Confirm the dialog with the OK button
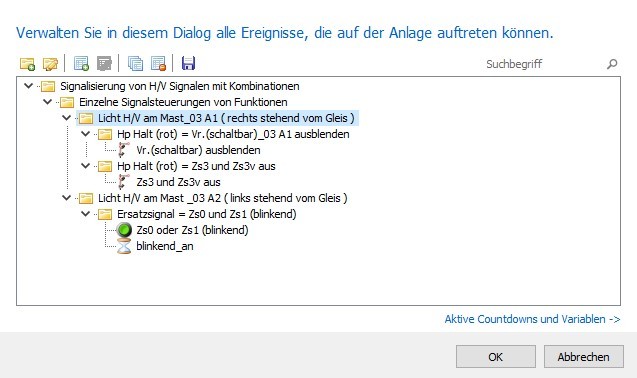Viewport: 637px width, 378px height. [x=496, y=357]
